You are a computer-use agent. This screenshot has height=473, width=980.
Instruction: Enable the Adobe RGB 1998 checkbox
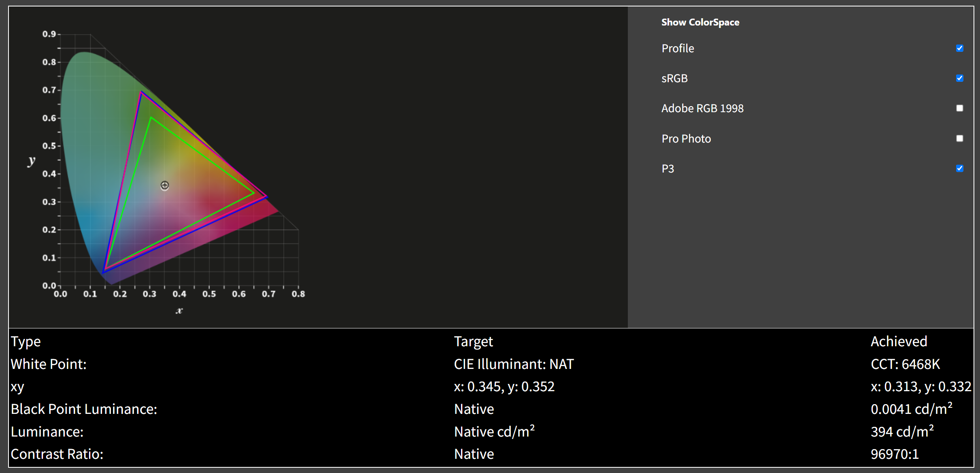(x=959, y=108)
